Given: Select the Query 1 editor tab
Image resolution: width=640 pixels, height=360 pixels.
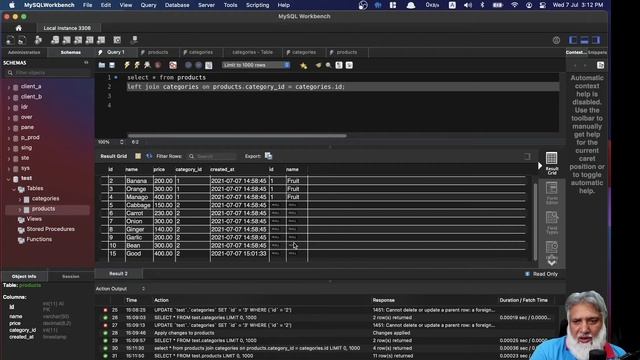Looking at the screenshot, I should [116, 52].
